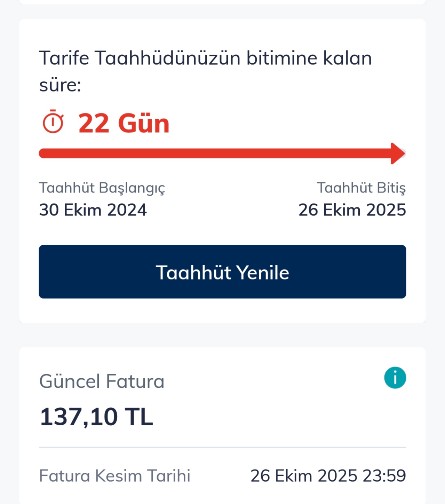Tap the gray gap between the two cards
The width and height of the screenshot is (445, 504).
(x=222, y=335)
